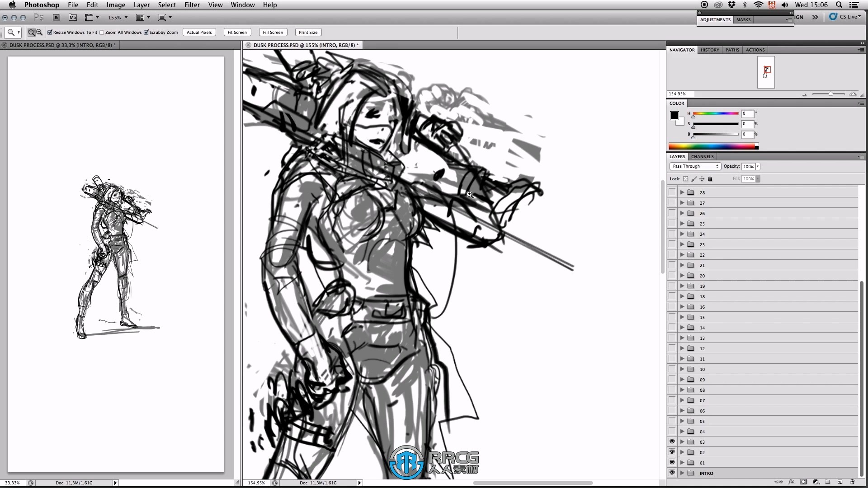
Task: Hide the 02 group layer
Action: (x=672, y=452)
